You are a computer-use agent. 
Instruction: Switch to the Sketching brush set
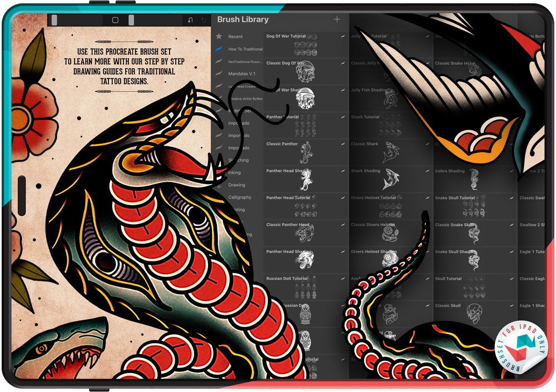(239, 160)
